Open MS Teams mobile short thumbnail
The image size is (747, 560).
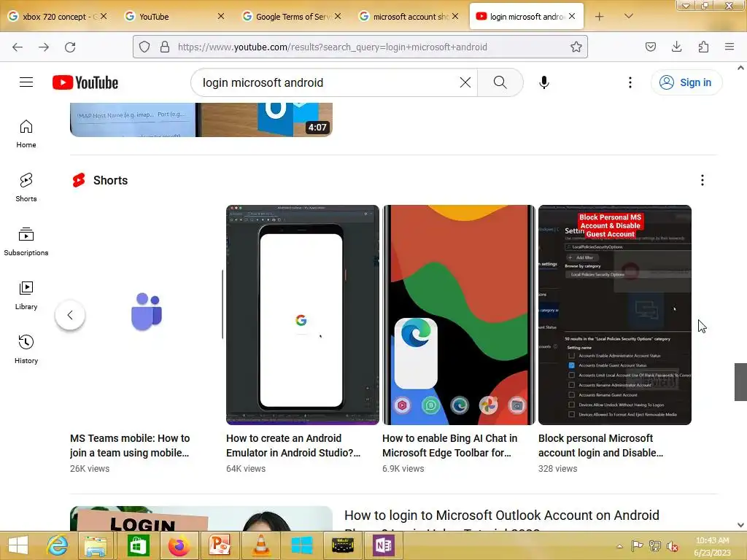146,315
